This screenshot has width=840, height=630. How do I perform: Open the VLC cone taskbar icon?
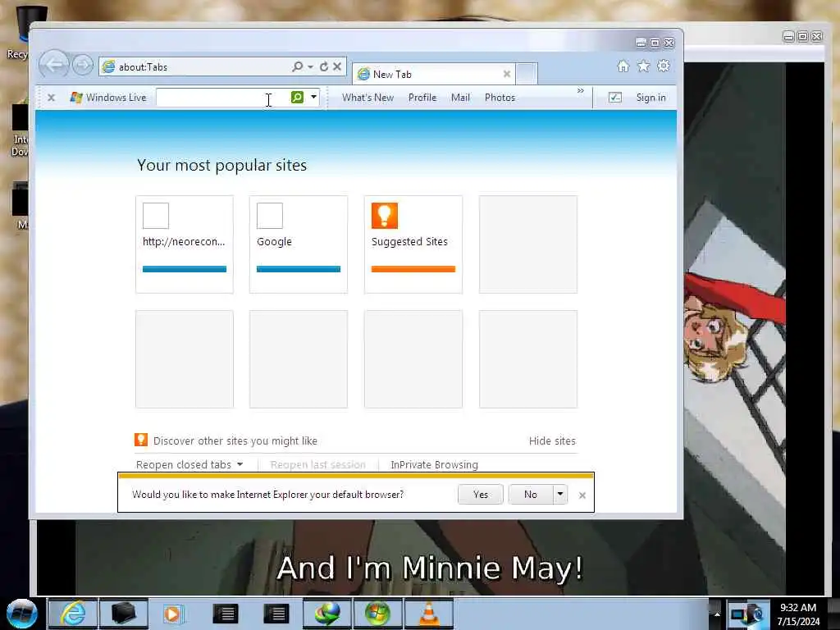[x=428, y=614]
